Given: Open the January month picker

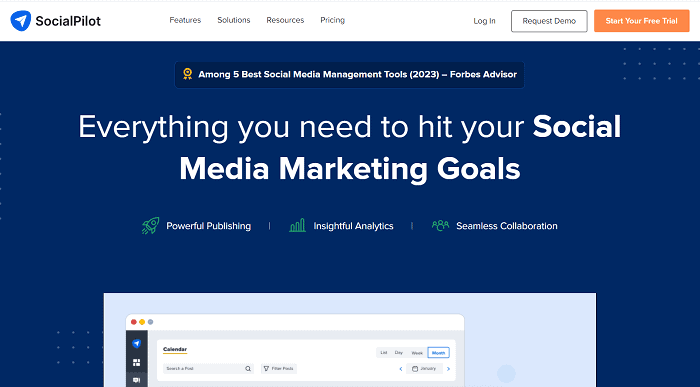Looking at the screenshot, I should click(425, 369).
